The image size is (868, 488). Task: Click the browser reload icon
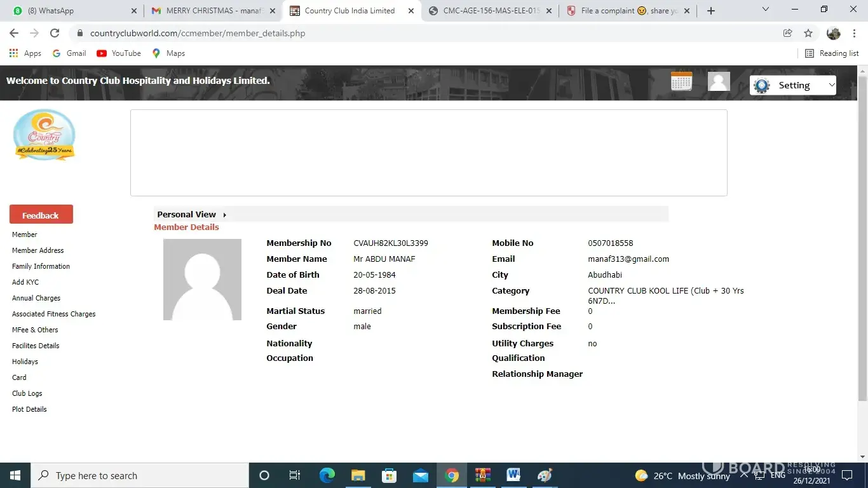(x=55, y=33)
